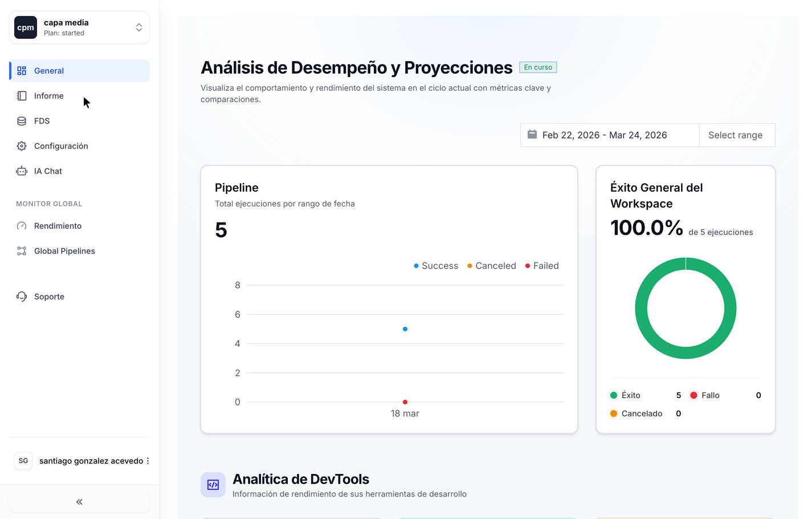Toggle the Success series in Pipeline legend
This screenshot has width=812, height=519.
[436, 265]
